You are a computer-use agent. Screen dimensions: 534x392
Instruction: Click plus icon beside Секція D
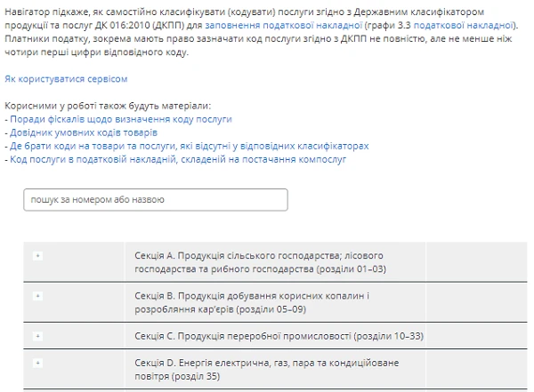tap(37, 363)
